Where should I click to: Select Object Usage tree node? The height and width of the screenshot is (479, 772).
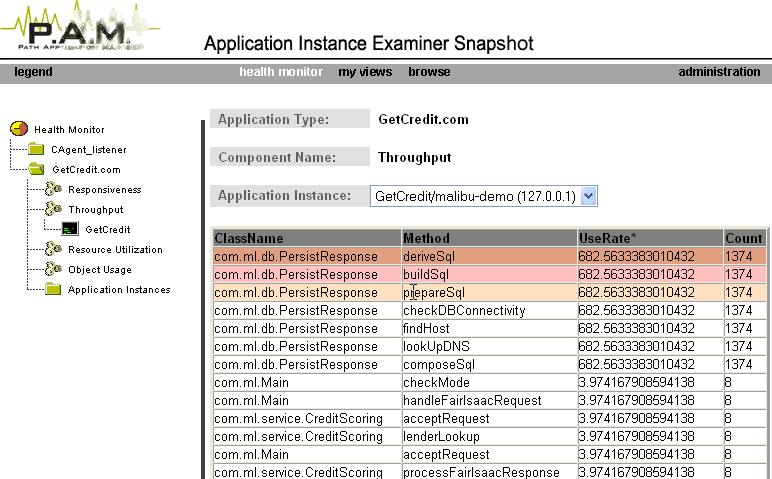pyautogui.click(x=100, y=270)
